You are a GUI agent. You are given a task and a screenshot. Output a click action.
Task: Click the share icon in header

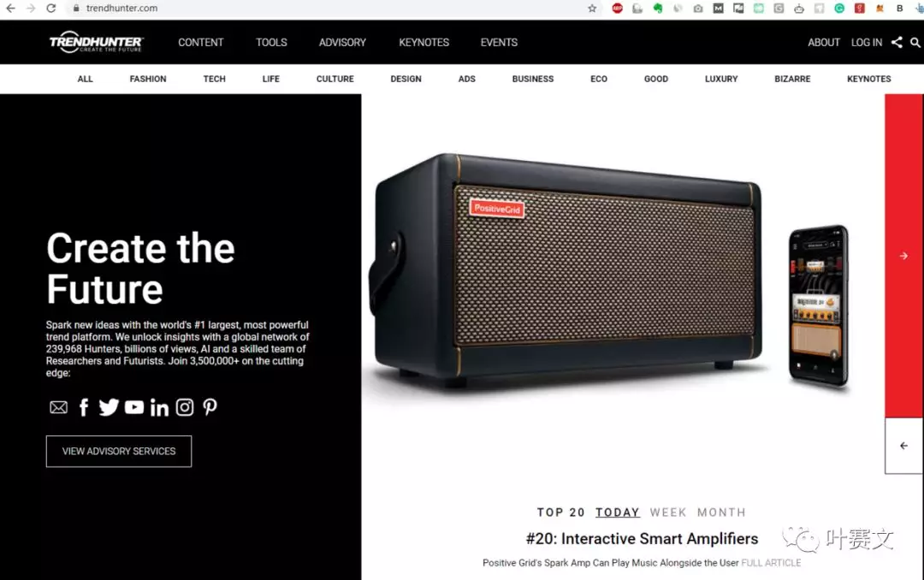pyautogui.click(x=897, y=43)
